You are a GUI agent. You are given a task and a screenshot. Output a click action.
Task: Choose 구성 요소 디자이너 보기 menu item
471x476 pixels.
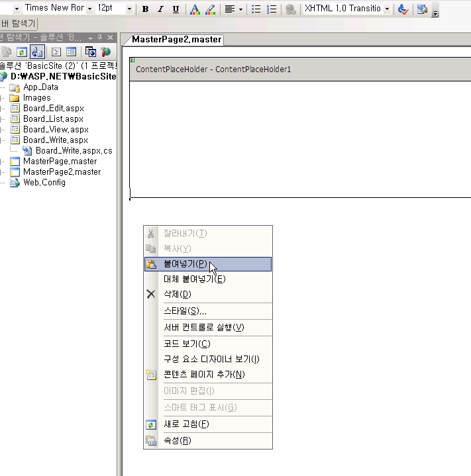208,359
